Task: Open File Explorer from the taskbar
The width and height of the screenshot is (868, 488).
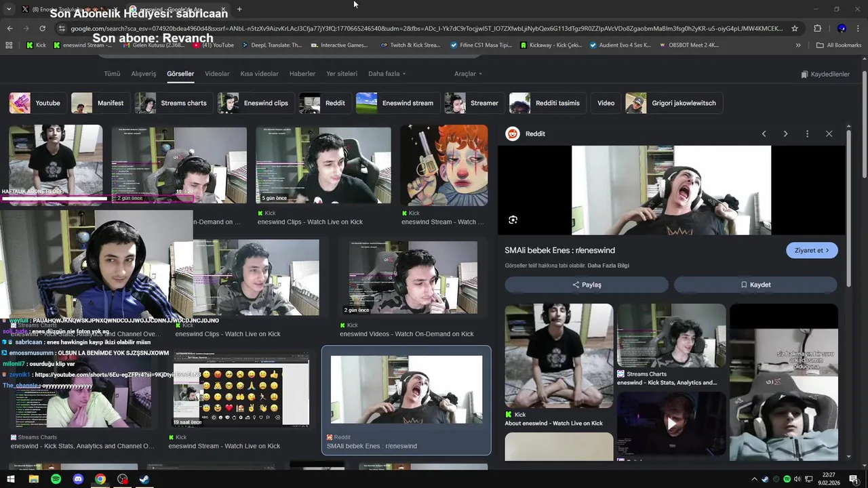Action: pyautogui.click(x=33, y=479)
